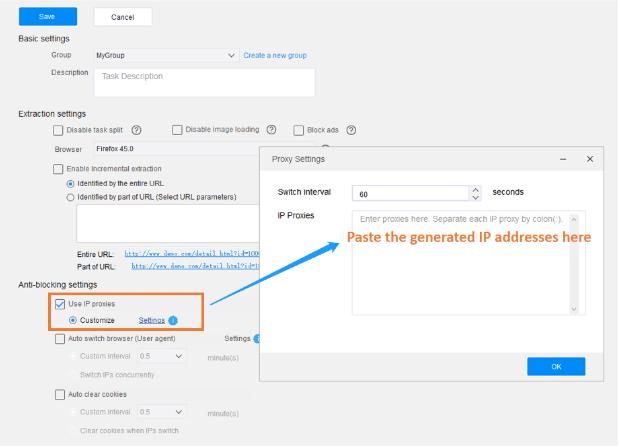Select Clear cookies when IPs switch radio

[x=73, y=431]
